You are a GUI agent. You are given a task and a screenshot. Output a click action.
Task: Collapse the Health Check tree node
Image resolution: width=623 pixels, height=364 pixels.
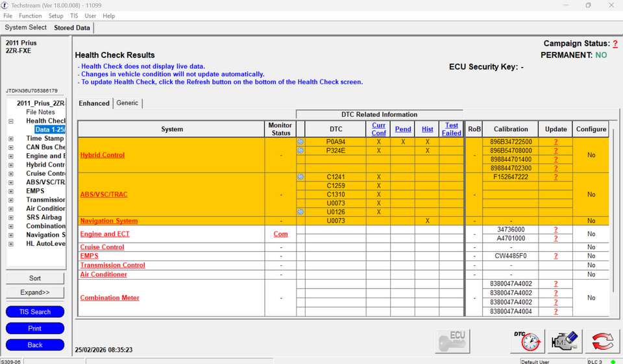(11, 121)
